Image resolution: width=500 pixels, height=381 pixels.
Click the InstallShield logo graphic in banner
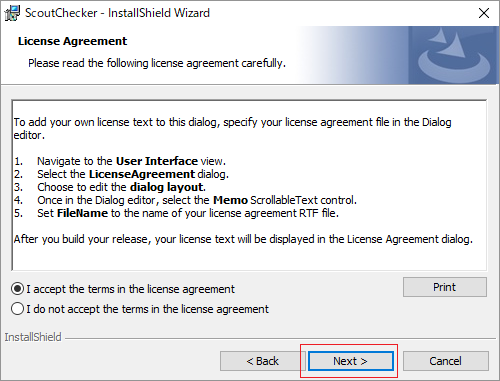pos(454,55)
